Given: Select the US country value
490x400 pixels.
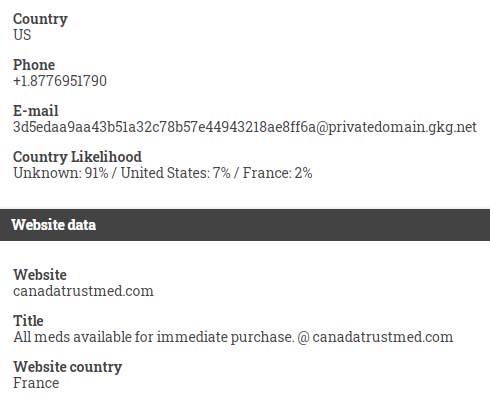Looking at the screenshot, I should click(22, 35).
